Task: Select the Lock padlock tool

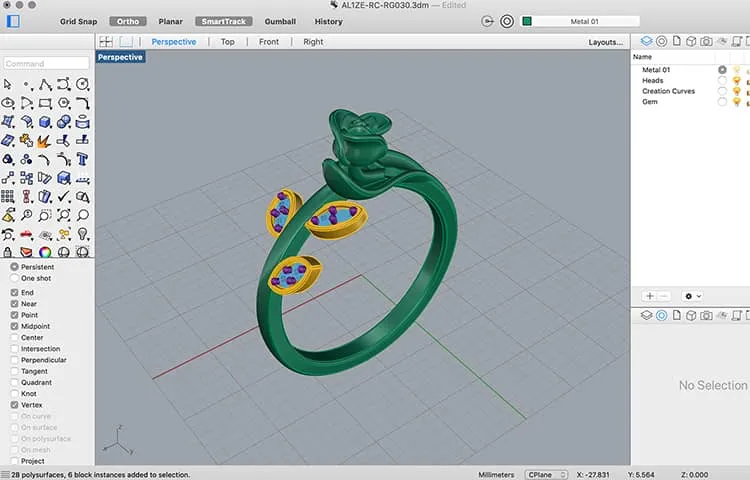Action: [x=8, y=251]
